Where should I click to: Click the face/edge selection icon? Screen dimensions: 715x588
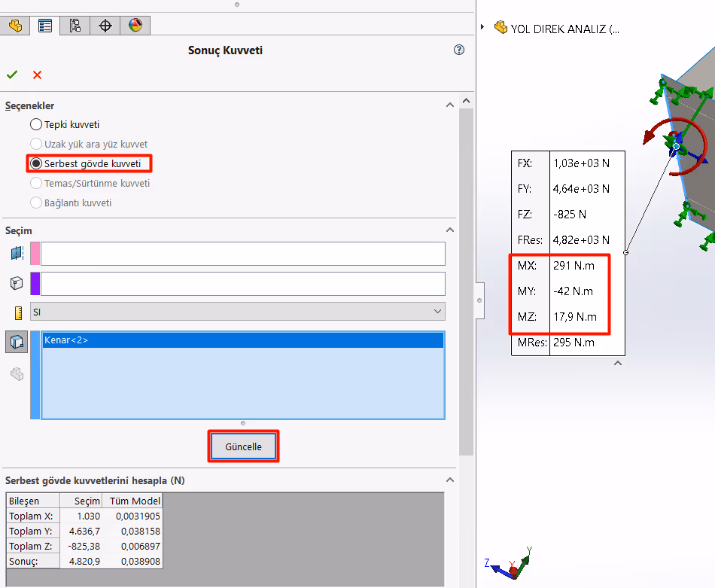[17, 342]
